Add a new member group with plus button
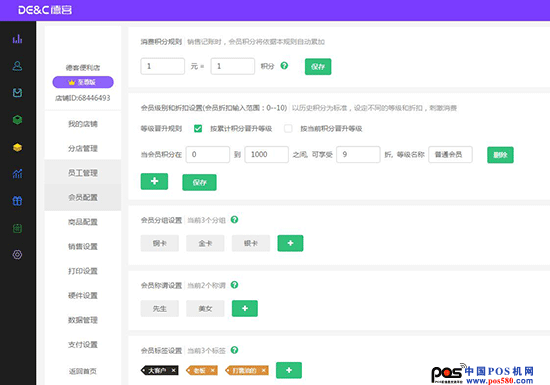 pos(290,243)
